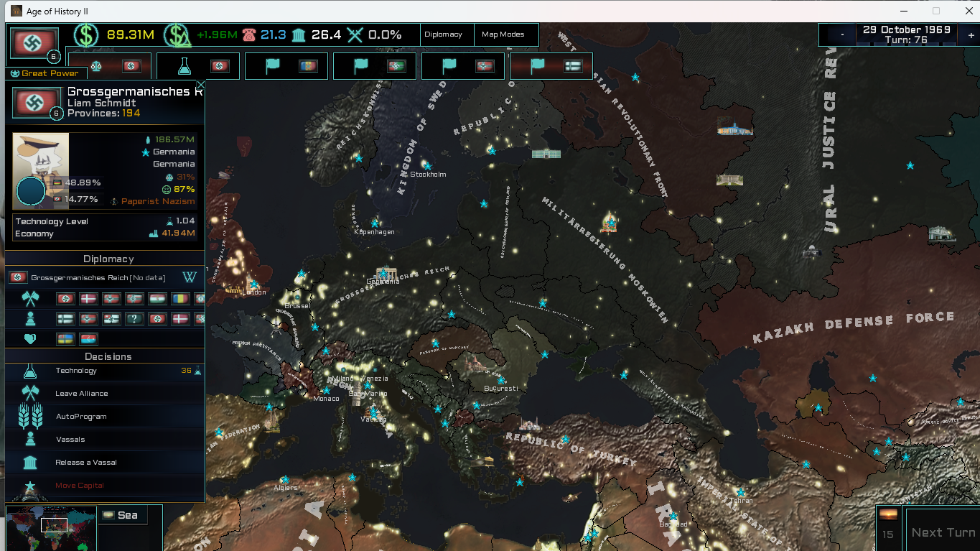Click the balance scales notification in top row
Viewport: 980px width, 551px height.
(x=95, y=66)
